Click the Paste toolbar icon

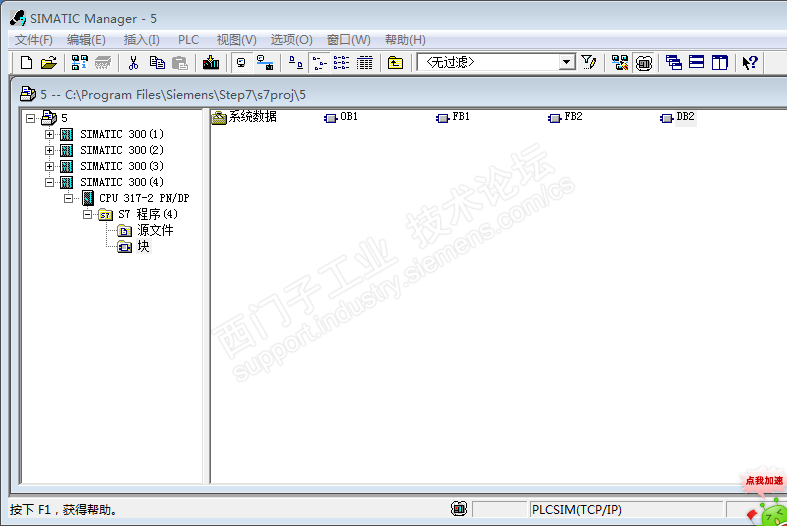tap(180, 63)
